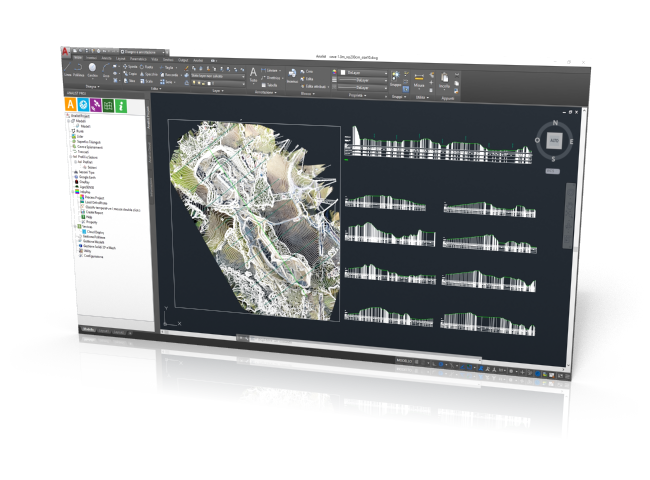Click the Serie array tool
The width and height of the screenshot is (650, 480).
coord(167,82)
